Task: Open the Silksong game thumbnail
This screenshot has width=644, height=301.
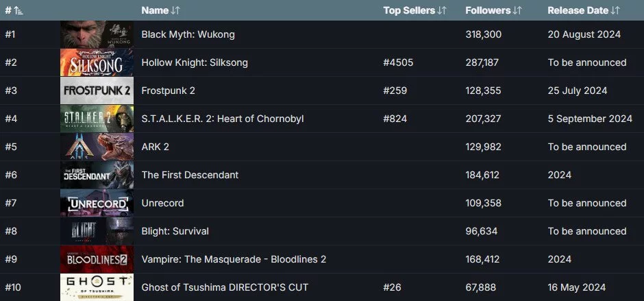Action: [97, 62]
